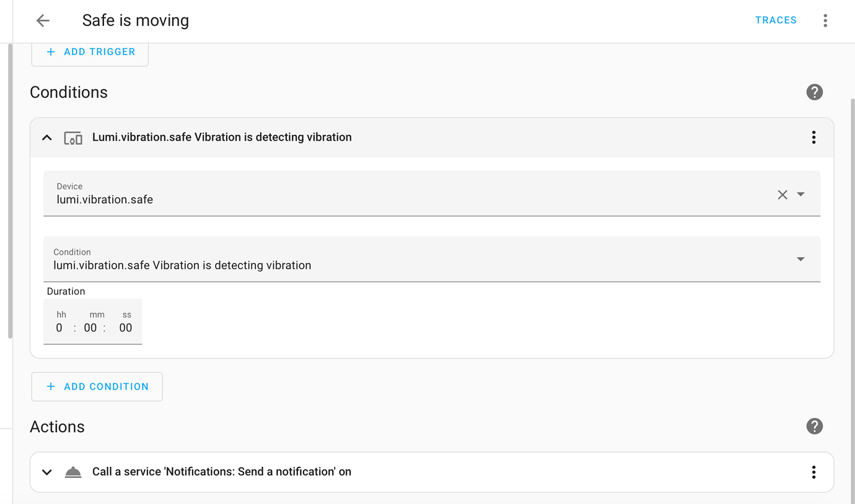Open the Device selection dropdown
This screenshot has width=855, height=504.
[x=800, y=194]
